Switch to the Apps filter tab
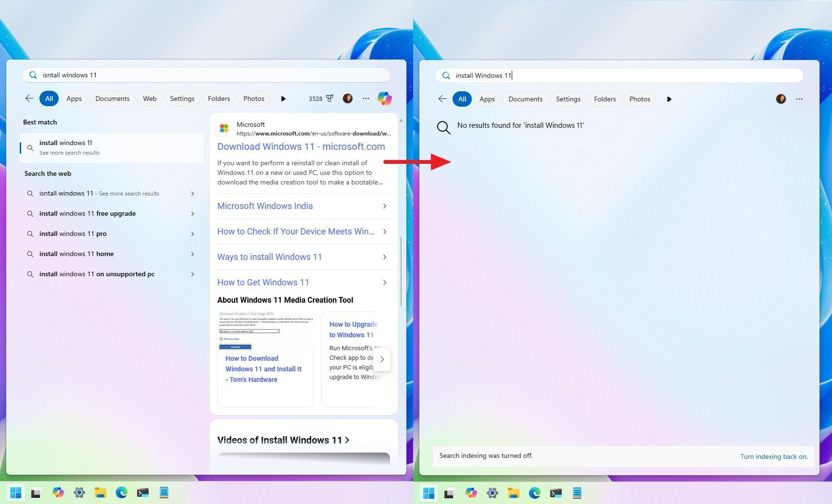832x504 pixels. point(74,98)
